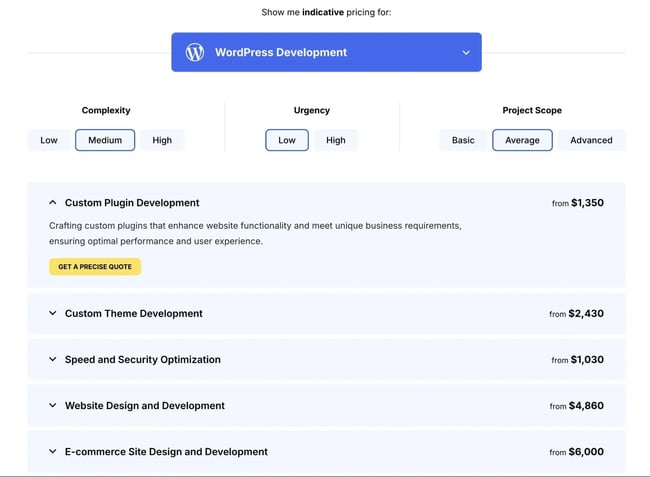The image size is (650, 477).
Task: Click the Custom Theme Development title
Action: 134,314
